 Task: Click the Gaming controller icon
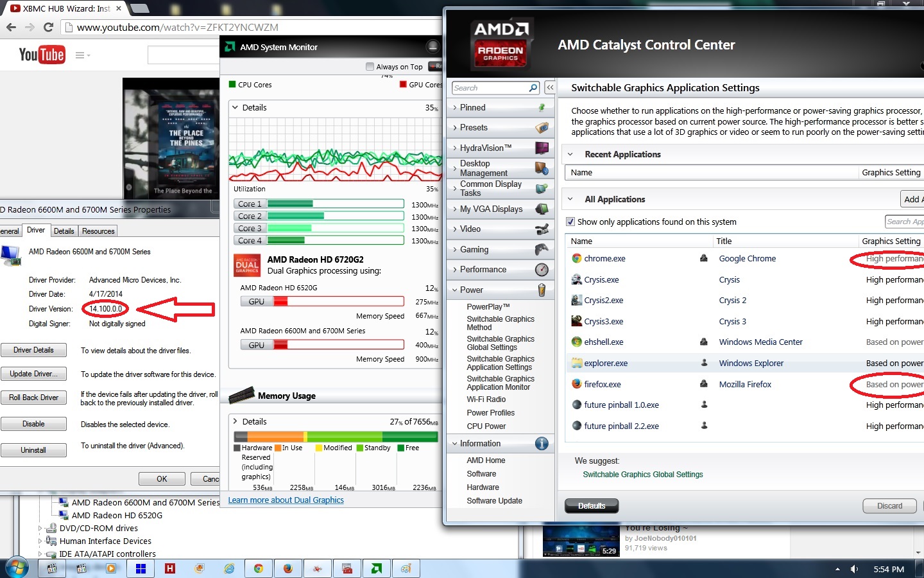click(x=542, y=249)
